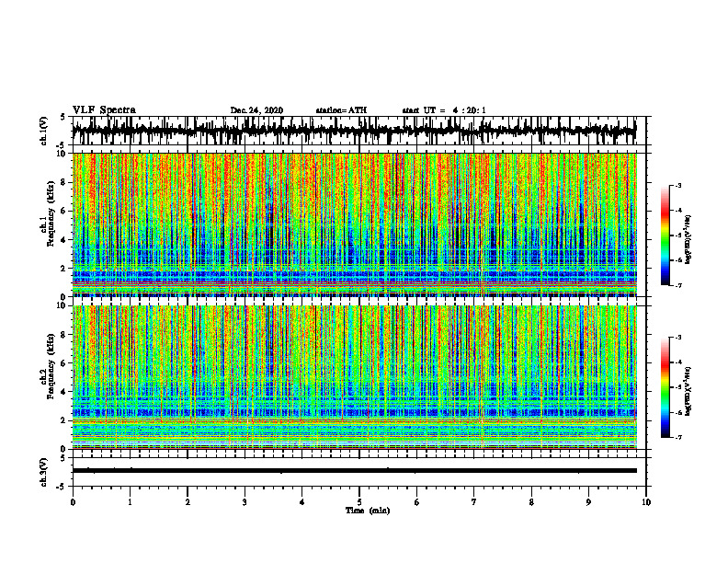The height and width of the screenshot is (563, 728).
Task: Click the time axis tick label "1"
Action: click(x=130, y=502)
